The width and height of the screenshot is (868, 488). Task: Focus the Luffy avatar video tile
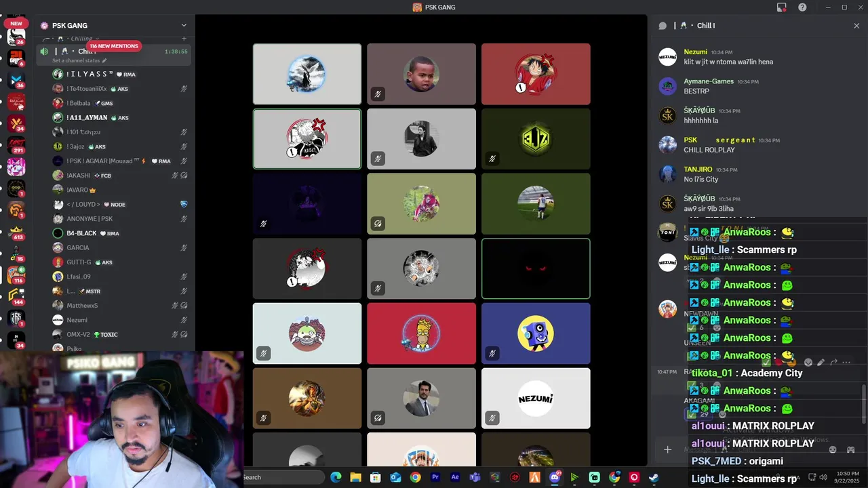(536, 74)
